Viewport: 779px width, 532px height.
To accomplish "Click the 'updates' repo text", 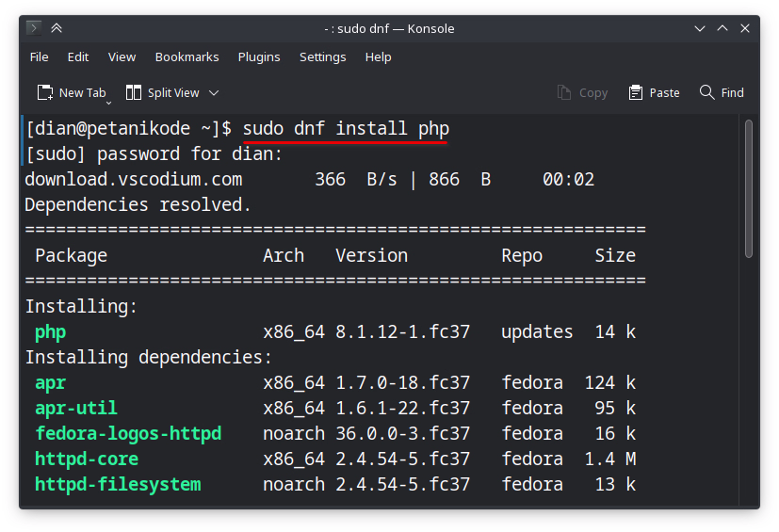I will click(537, 331).
